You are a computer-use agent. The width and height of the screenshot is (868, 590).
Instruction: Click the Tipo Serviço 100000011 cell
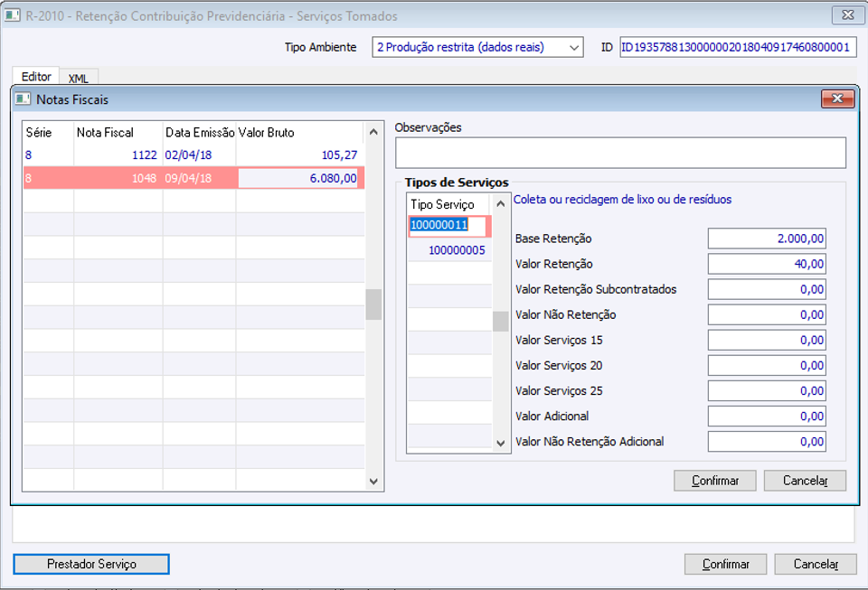[449, 226]
